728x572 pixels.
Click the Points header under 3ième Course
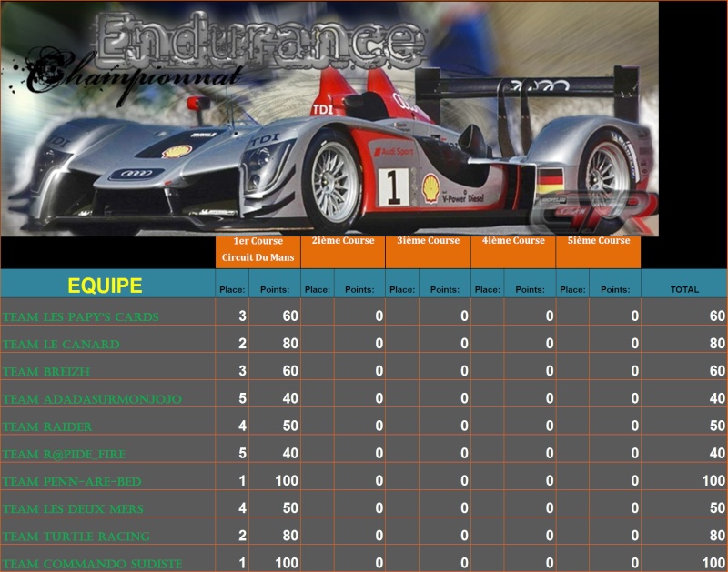click(445, 284)
